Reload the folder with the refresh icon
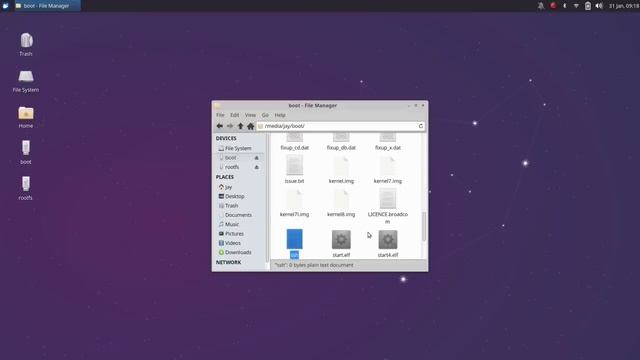Image resolution: width=640 pixels, height=360 pixels. 420,126
